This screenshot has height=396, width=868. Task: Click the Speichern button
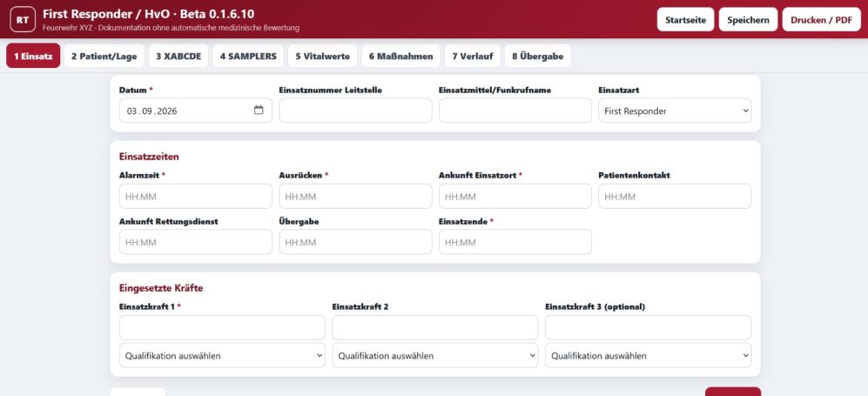tap(748, 19)
